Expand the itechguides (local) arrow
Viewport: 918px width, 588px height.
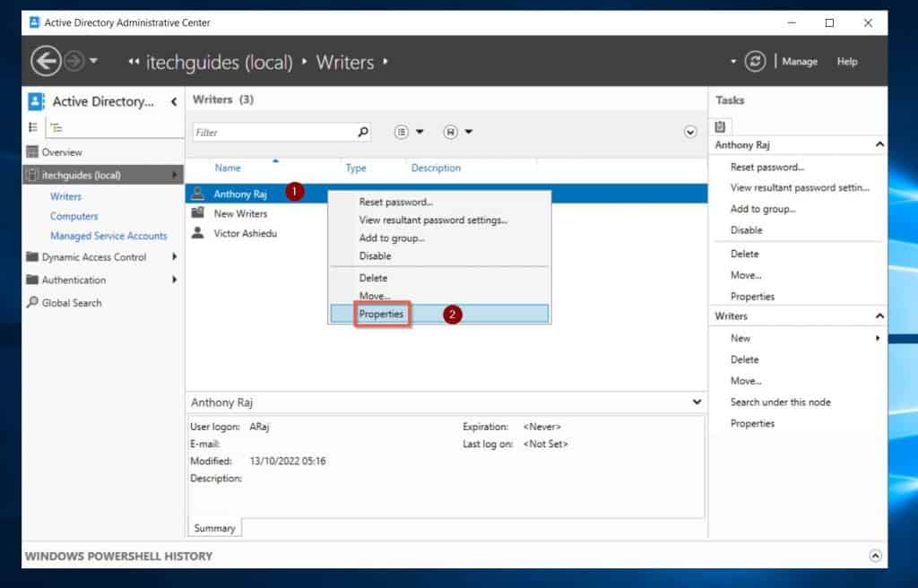pos(175,175)
